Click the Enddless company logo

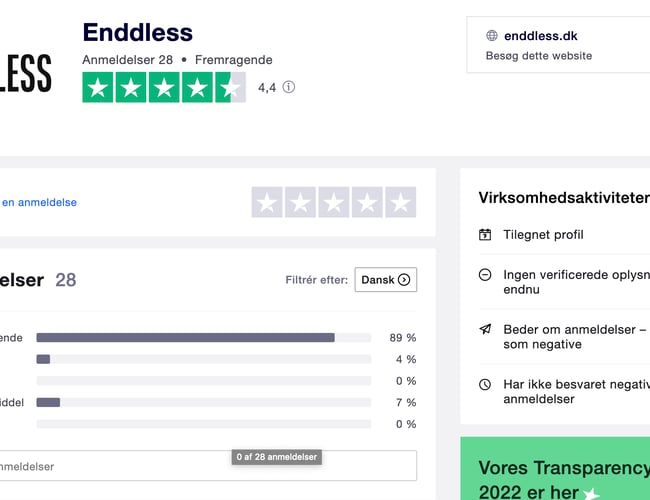(x=27, y=72)
